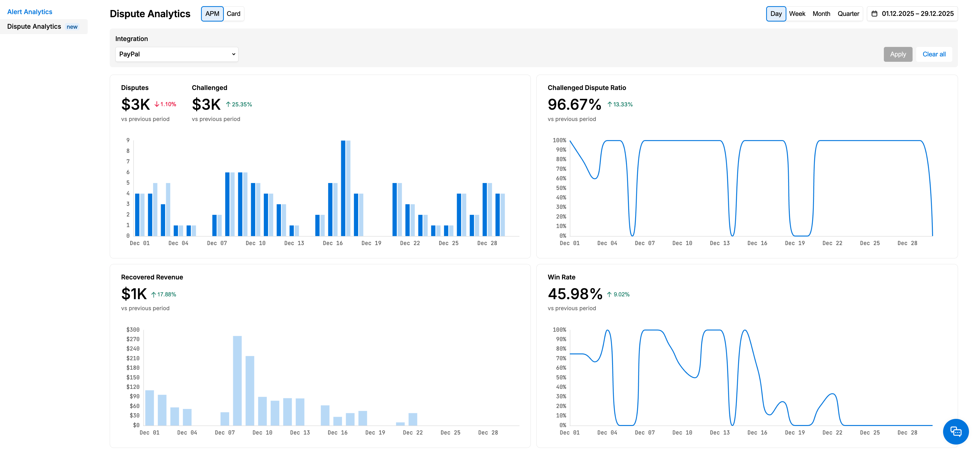Select Day granularity
The height and width of the screenshot is (464, 980).
[x=776, y=14]
